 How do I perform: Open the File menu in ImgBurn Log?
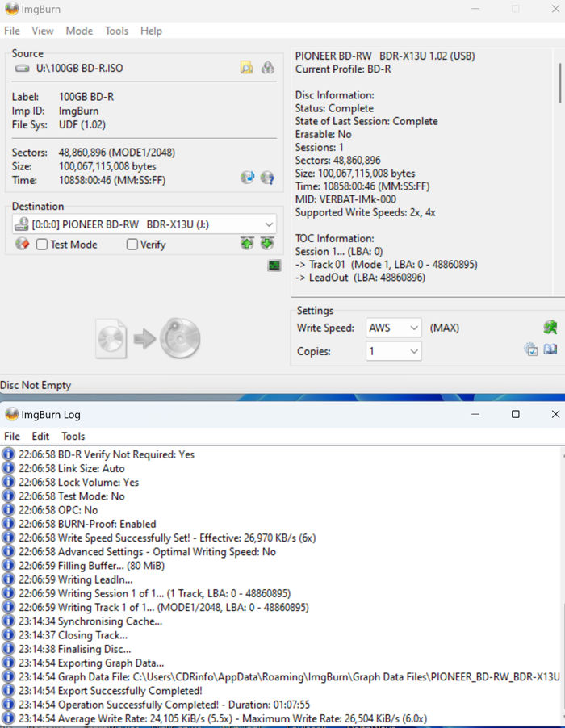pos(12,436)
